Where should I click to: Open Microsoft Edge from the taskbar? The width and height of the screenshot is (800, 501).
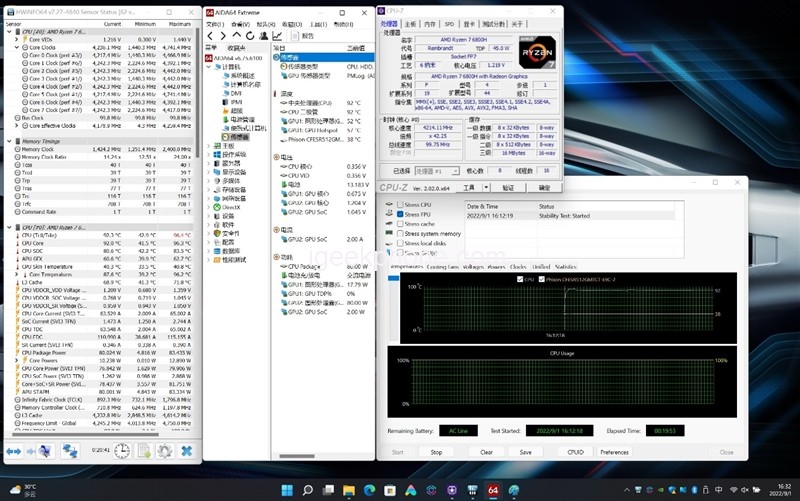368,490
